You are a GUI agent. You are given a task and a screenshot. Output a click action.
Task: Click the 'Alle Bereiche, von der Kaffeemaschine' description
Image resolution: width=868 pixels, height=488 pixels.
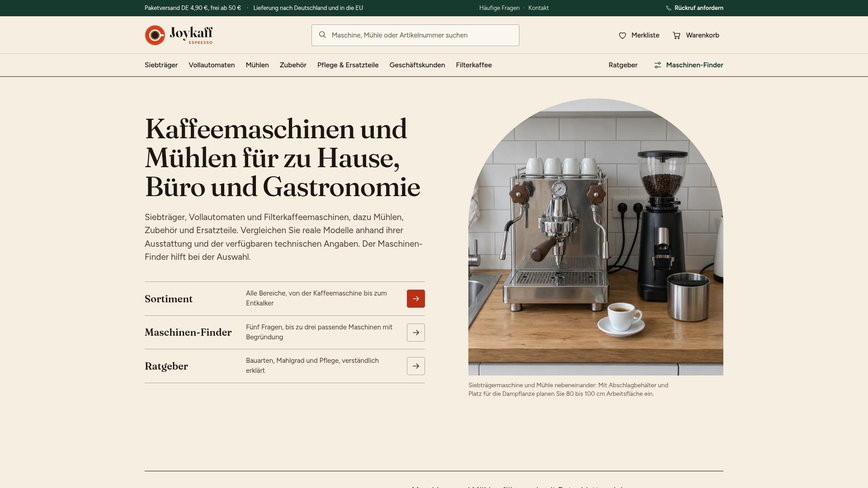(x=316, y=298)
